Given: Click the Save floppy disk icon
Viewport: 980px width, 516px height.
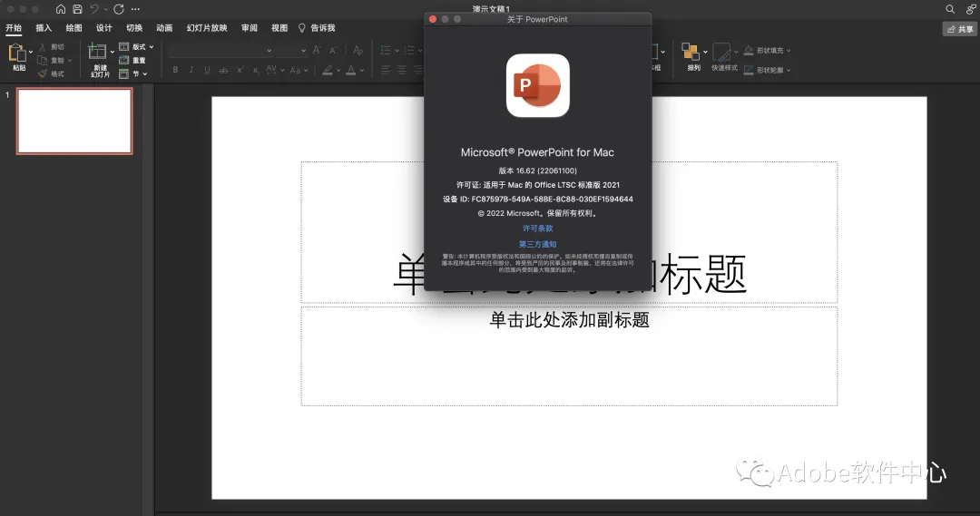Looking at the screenshot, I should pos(77,9).
